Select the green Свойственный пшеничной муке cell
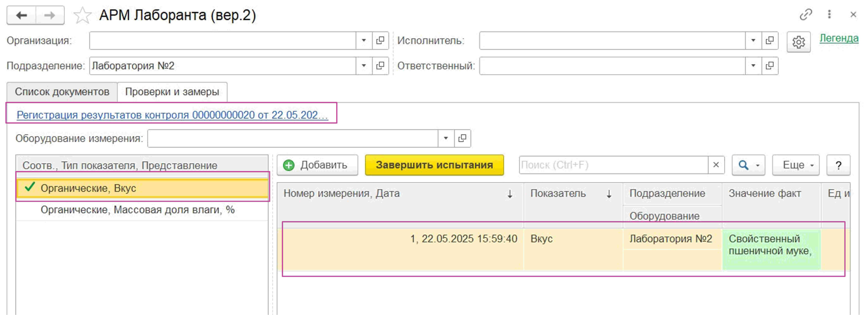This screenshot has height=315, width=868. click(771, 249)
